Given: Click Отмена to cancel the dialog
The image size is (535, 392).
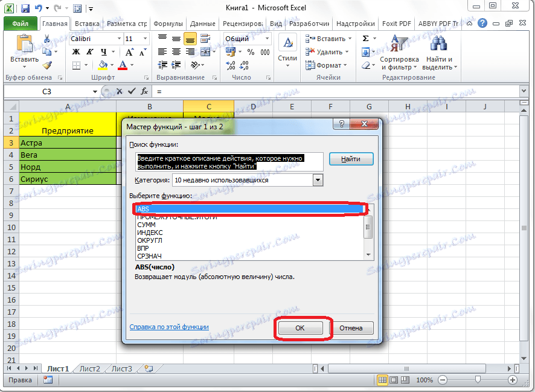Looking at the screenshot, I should [351, 328].
